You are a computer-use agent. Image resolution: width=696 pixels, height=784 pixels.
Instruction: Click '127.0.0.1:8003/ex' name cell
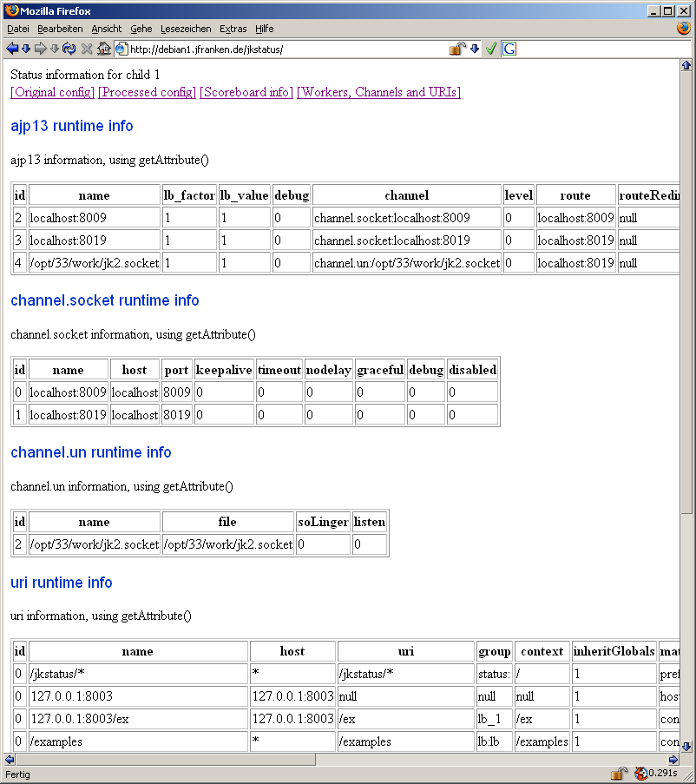click(x=138, y=719)
